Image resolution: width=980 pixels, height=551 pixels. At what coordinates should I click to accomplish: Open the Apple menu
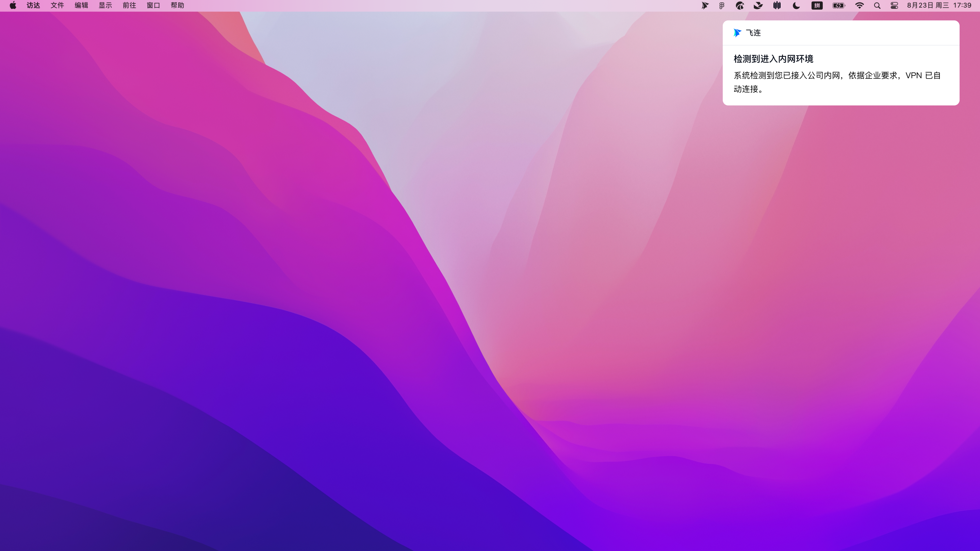pos(13,5)
